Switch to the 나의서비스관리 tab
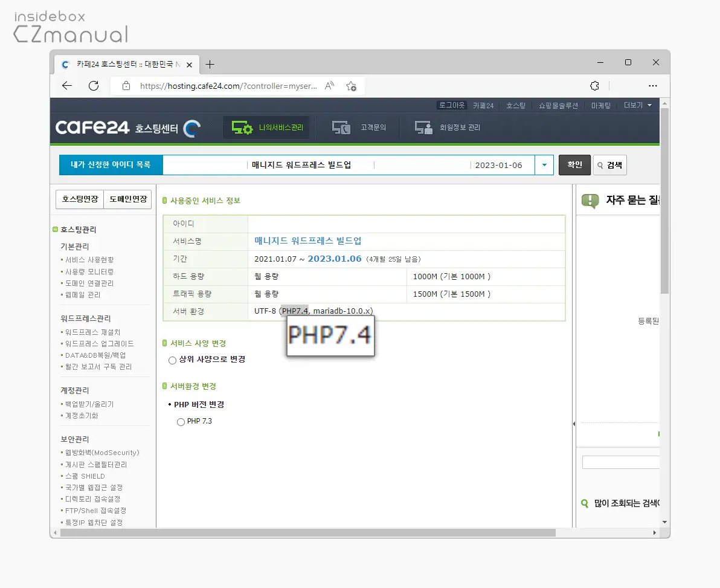Image resolution: width=720 pixels, height=588 pixels. click(267, 128)
